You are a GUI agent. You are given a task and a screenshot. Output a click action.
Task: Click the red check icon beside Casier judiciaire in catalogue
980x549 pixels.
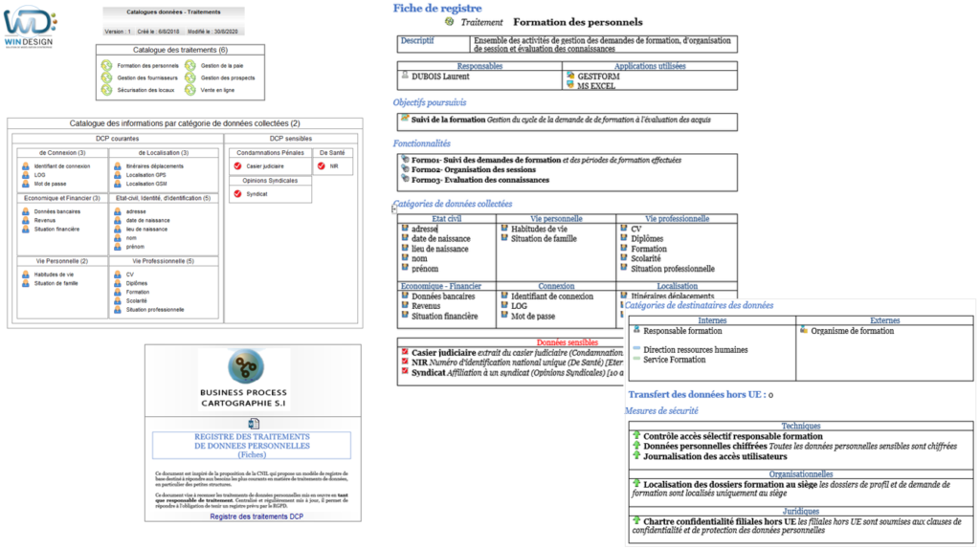pyautogui.click(x=237, y=166)
